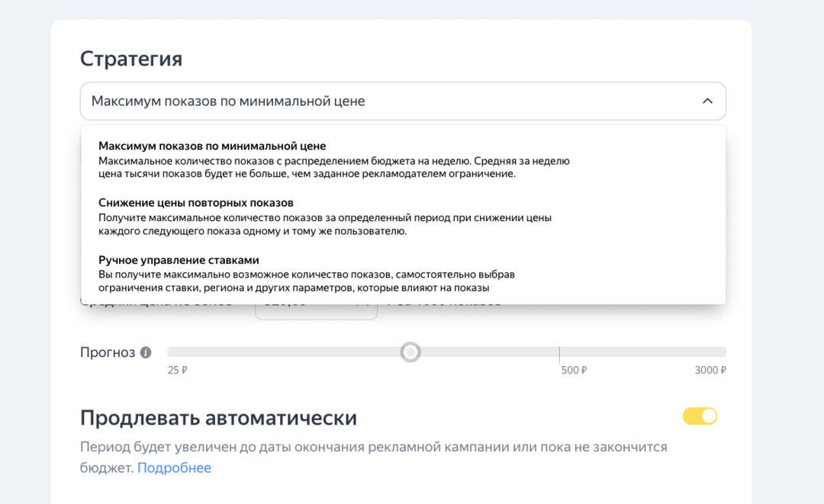Click the "Прогноз" label
Image resolution: width=824 pixels, height=504 pixels.
106,352
